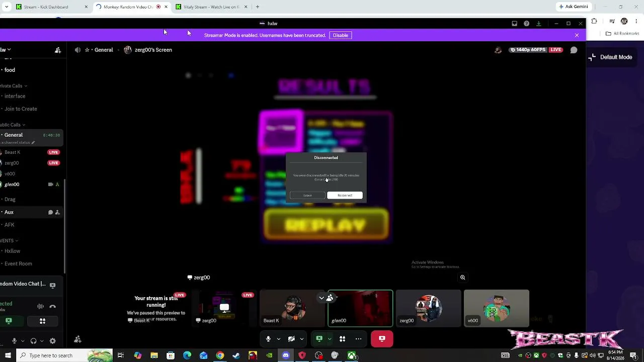The width and height of the screenshot is (644, 362).
Task: Collapse the Private Calls category
Action: tap(14, 86)
